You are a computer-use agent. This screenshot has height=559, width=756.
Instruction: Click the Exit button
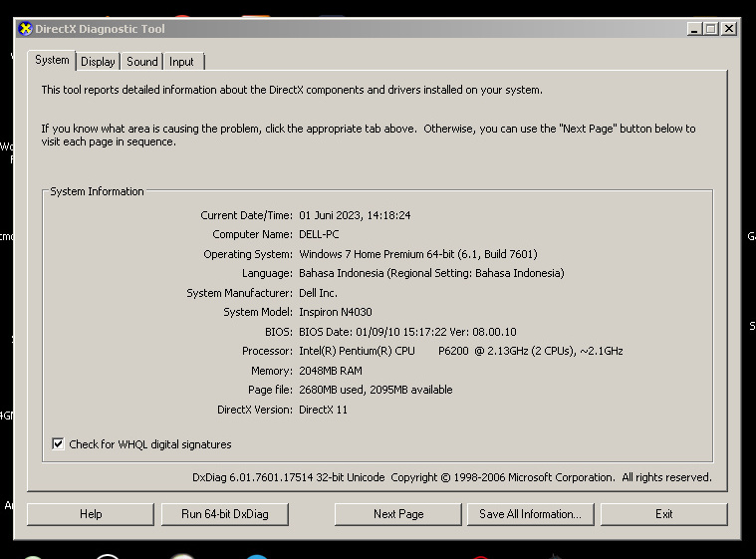click(664, 514)
